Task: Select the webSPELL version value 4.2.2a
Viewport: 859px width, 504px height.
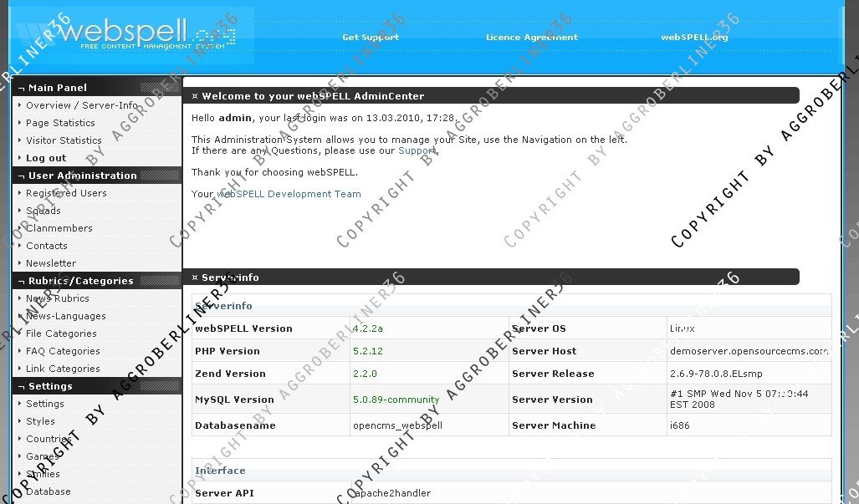Action: click(x=367, y=328)
